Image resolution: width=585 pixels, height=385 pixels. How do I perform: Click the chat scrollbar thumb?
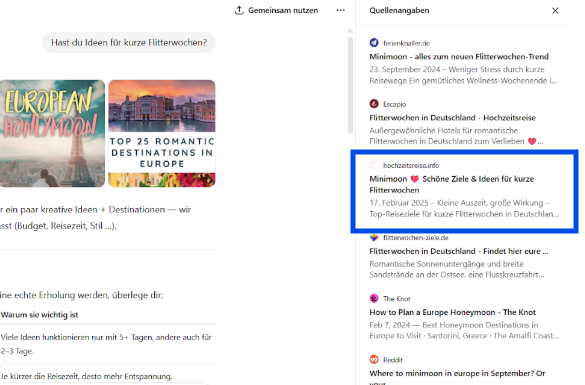coord(350,84)
